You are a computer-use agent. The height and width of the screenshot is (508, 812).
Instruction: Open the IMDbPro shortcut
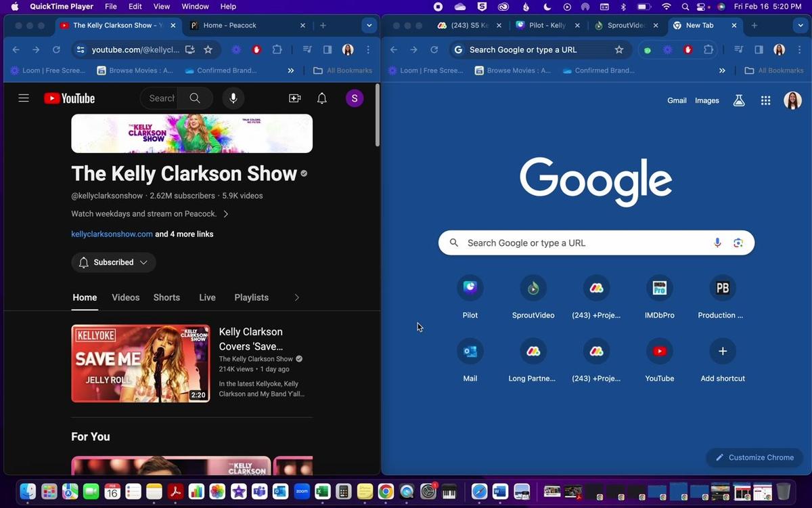point(660,297)
